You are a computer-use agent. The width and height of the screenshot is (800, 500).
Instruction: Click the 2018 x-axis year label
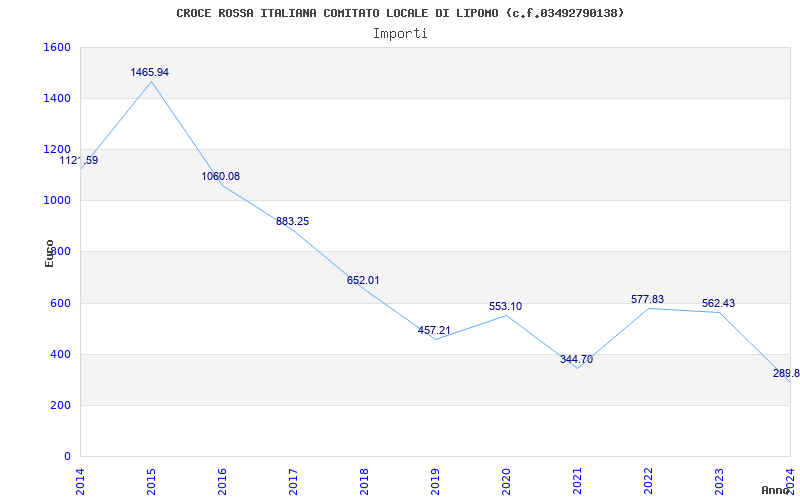[364, 481]
